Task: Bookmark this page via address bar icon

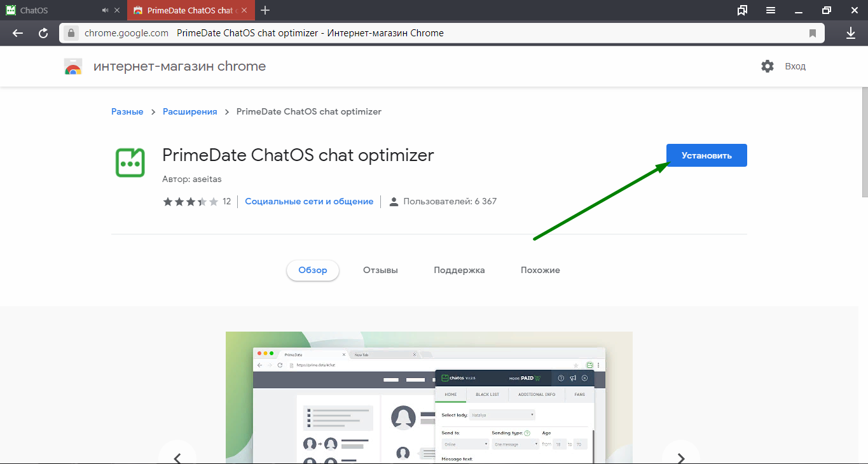Action: coord(813,33)
